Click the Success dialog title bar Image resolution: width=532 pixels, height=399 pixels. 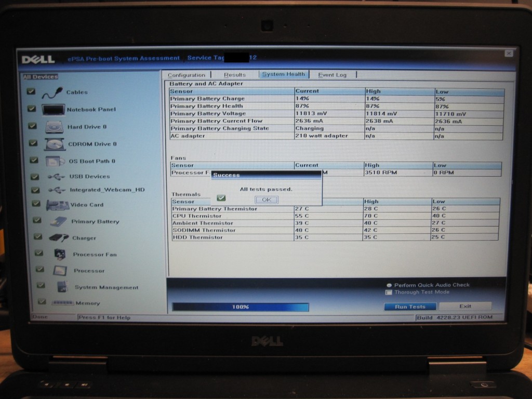[266, 175]
